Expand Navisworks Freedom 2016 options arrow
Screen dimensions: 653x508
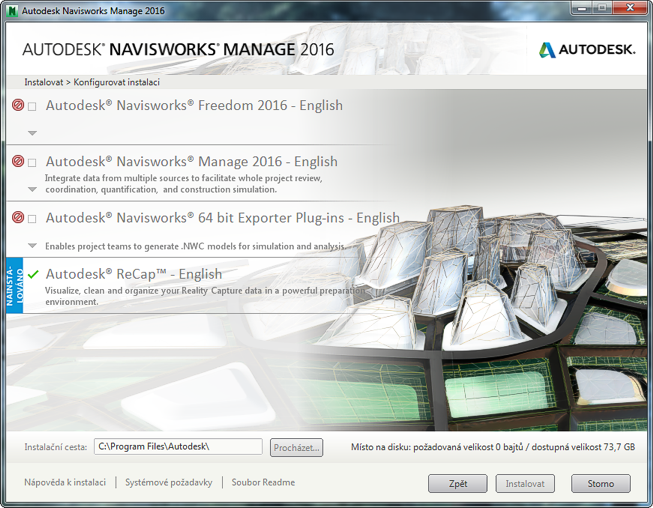point(32,133)
